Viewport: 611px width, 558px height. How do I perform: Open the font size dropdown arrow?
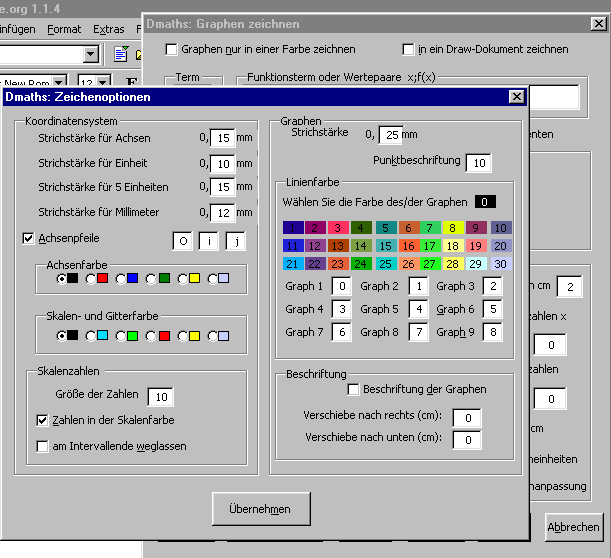[x=103, y=81]
